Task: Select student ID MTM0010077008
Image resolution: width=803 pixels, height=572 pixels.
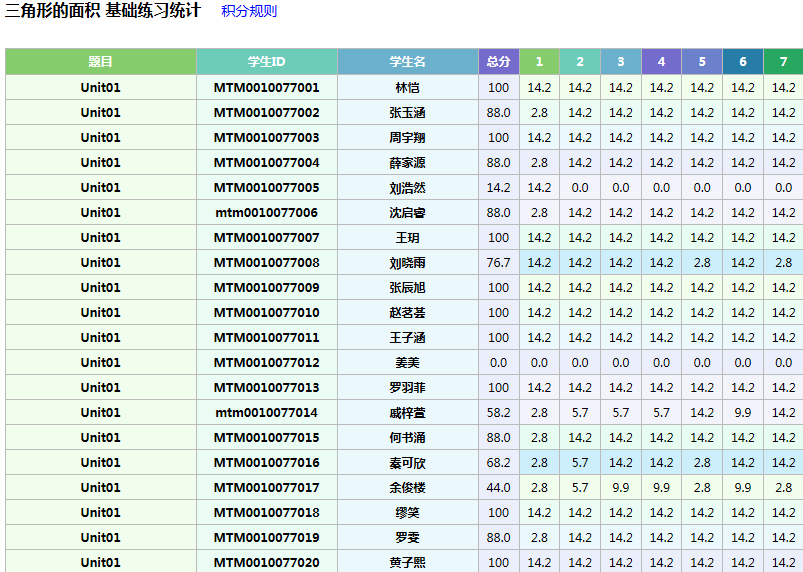Action: (267, 263)
